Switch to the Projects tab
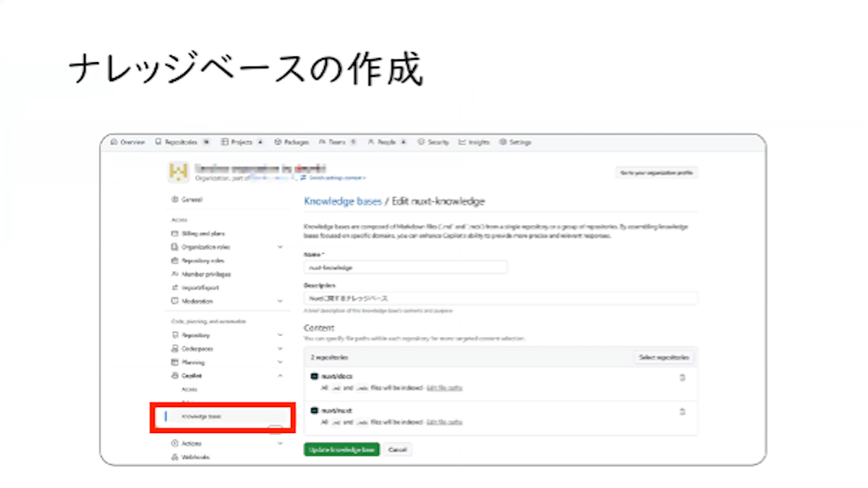 point(242,142)
